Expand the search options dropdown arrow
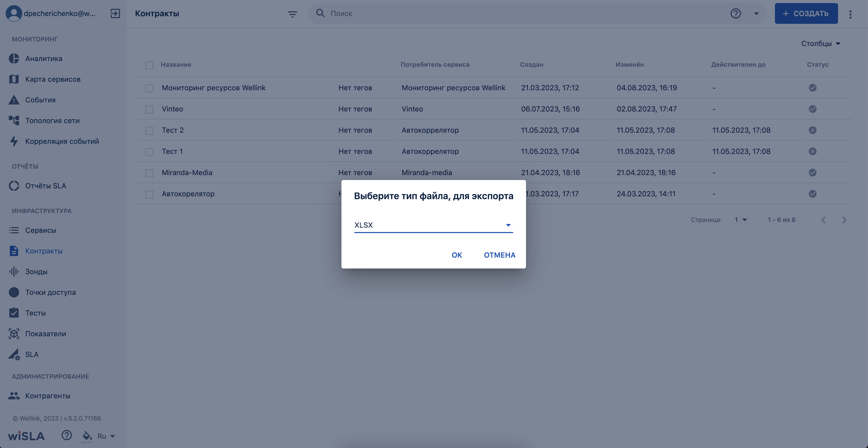This screenshot has height=448, width=868. 756,13
